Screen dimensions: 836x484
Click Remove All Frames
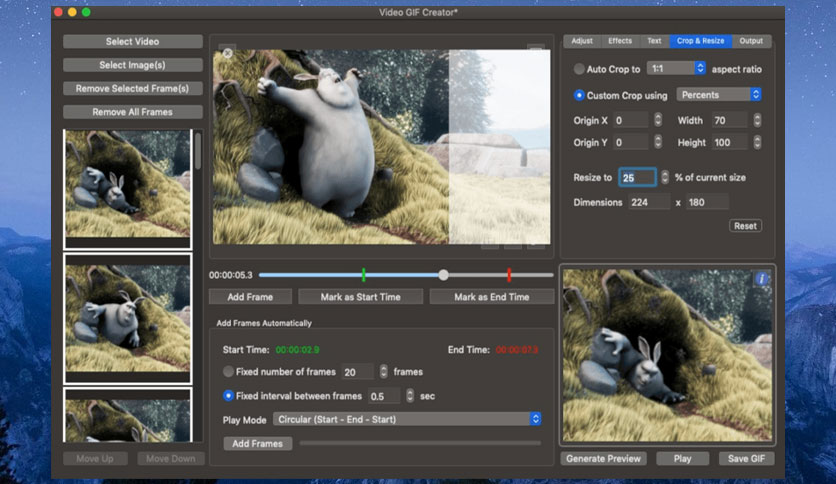[x=132, y=112]
